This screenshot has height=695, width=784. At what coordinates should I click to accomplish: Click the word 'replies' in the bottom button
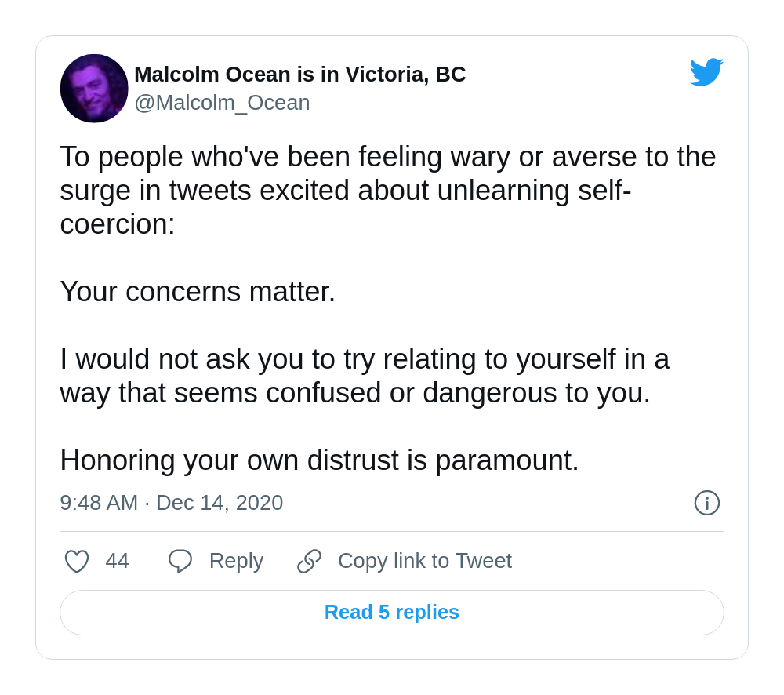point(427,613)
